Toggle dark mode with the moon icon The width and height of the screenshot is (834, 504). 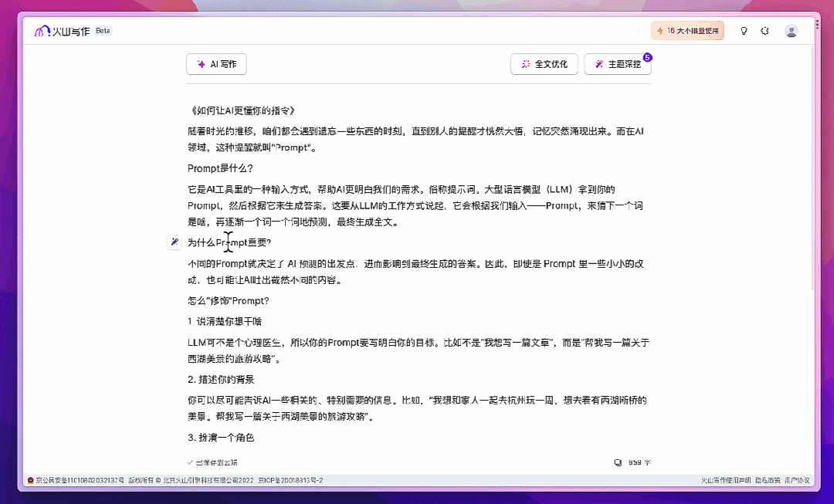765,30
